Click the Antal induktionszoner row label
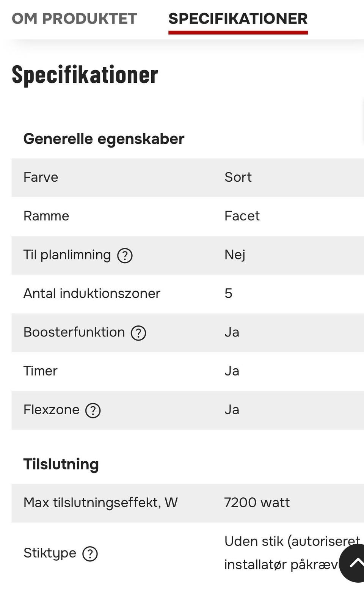The width and height of the screenshot is (364, 602). 92,293
